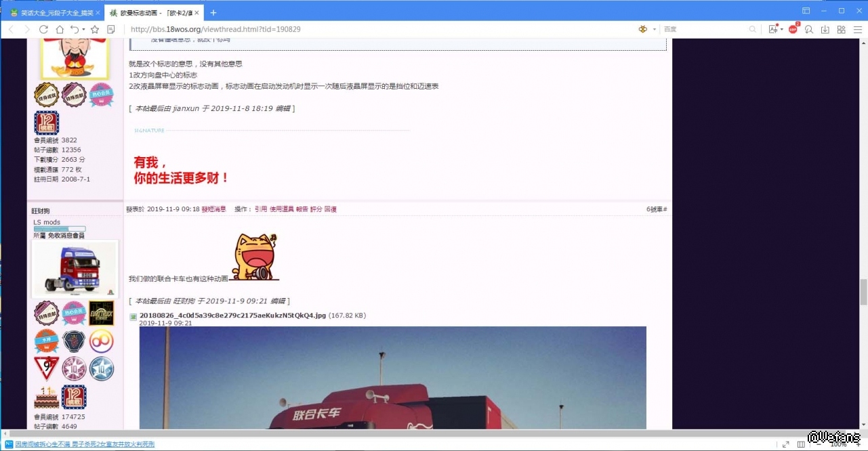Open address bar dropdown arrow beside butterfly icon

click(655, 30)
